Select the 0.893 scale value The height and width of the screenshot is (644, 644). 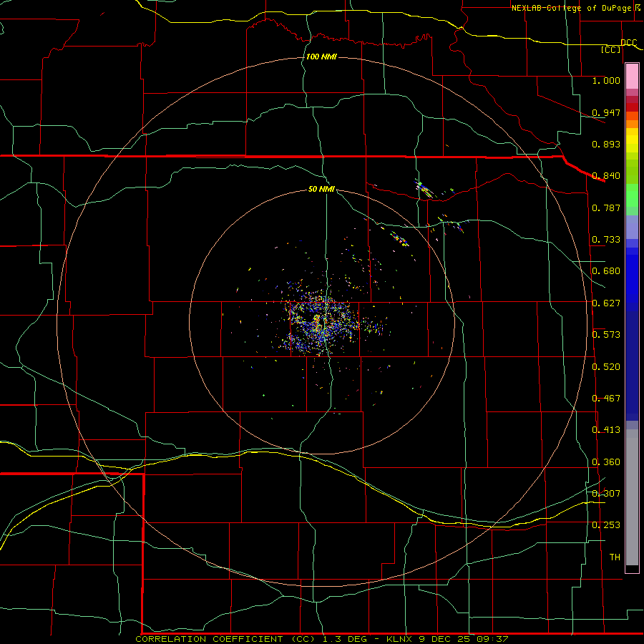(x=606, y=144)
